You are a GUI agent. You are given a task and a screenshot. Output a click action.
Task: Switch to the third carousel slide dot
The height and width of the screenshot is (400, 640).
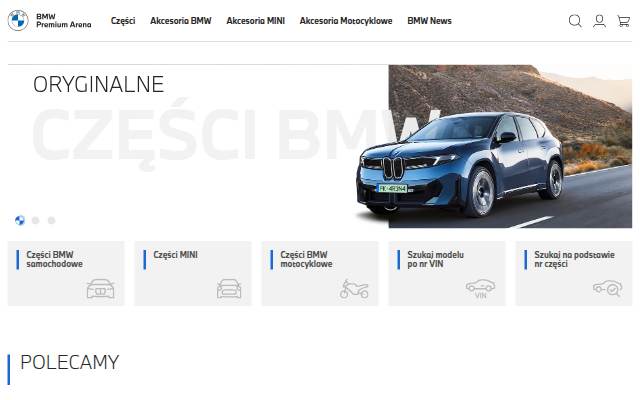[51, 220]
